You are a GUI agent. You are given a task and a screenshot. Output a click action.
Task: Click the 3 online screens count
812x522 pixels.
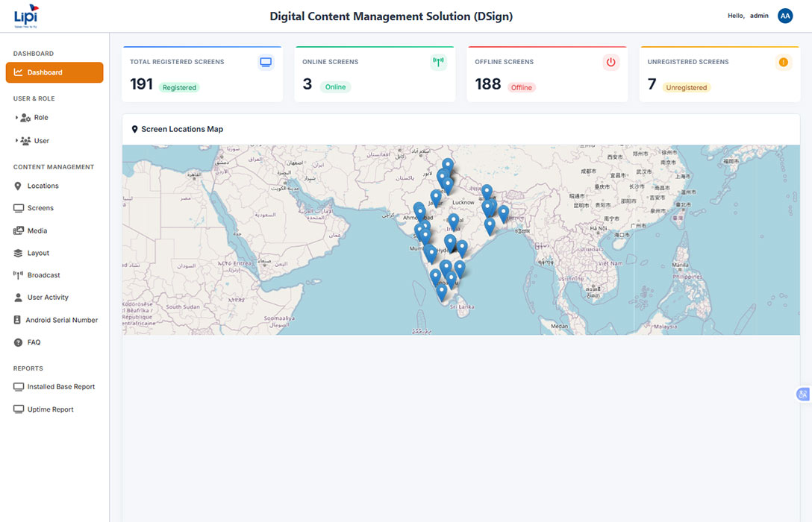[x=307, y=84]
